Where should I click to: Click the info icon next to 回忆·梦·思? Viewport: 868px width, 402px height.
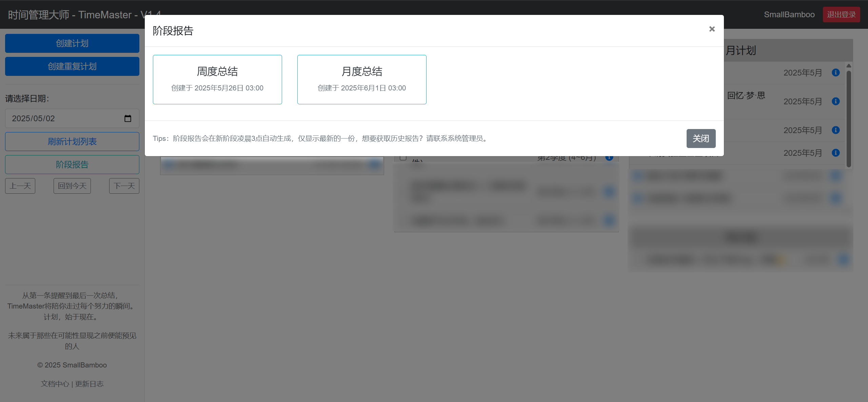[x=836, y=101]
